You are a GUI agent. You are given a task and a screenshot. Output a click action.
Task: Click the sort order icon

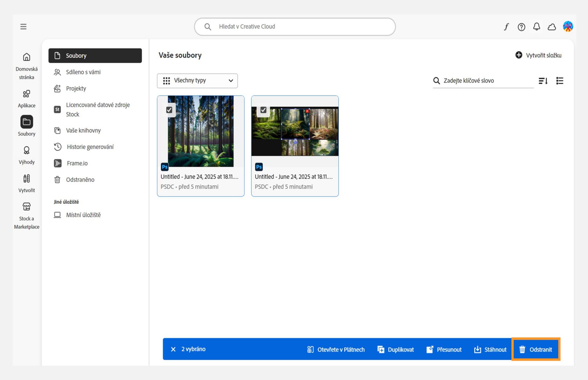543,81
